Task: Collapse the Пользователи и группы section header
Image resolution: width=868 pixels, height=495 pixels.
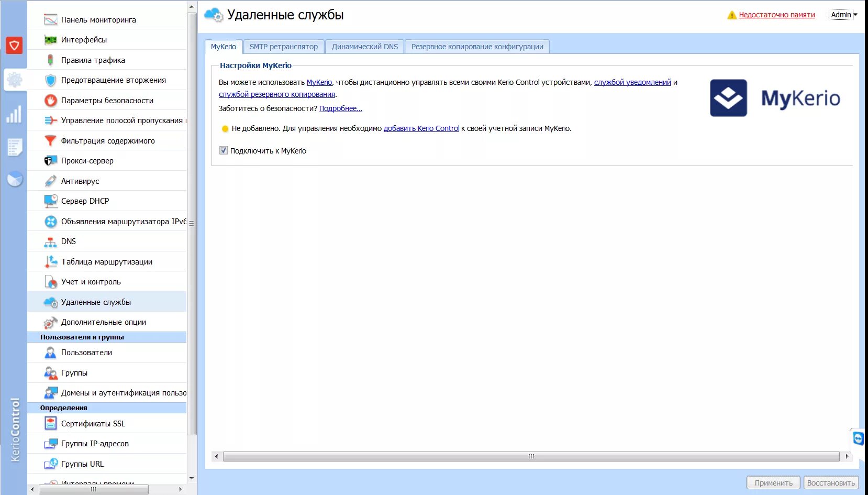Action: pos(107,337)
